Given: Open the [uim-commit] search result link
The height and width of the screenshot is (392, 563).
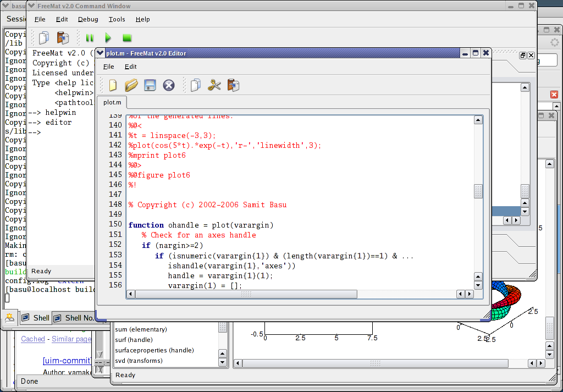Looking at the screenshot, I should click(x=67, y=361).
